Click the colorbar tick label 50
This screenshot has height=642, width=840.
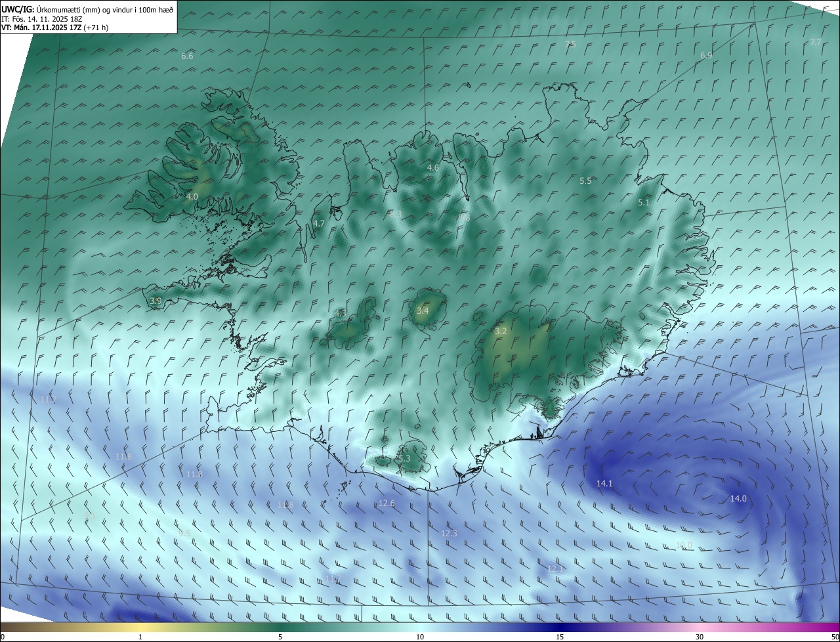(835, 637)
